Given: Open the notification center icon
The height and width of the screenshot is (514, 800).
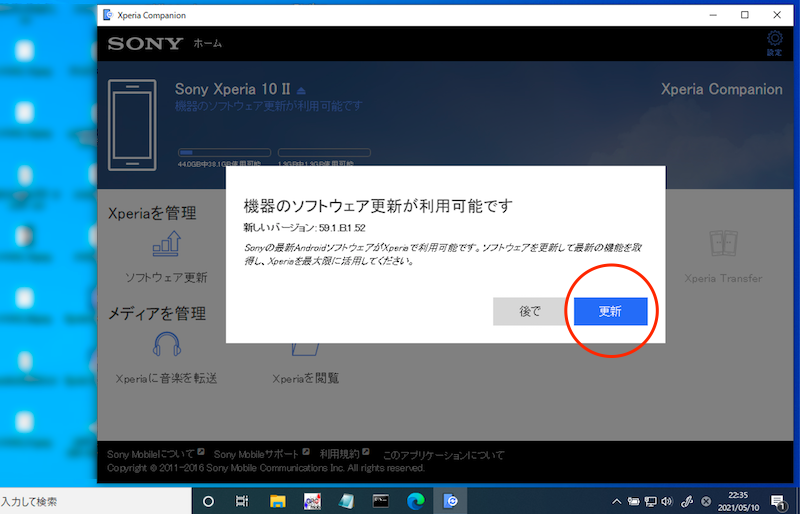Looking at the screenshot, I should pyautogui.click(x=777, y=501).
